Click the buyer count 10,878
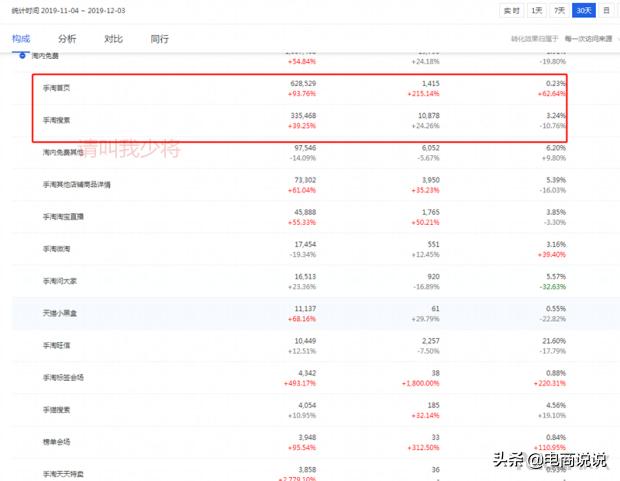 [x=429, y=116]
